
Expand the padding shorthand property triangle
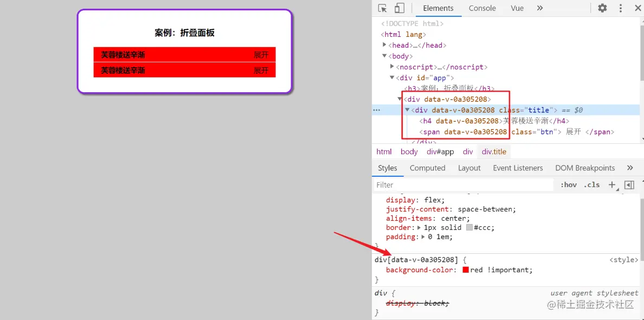click(x=424, y=236)
